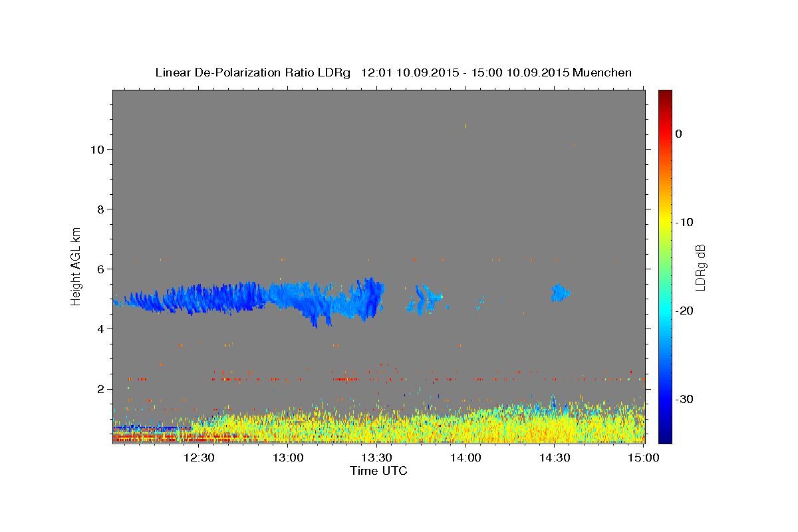Click the plot title 'Linear De-Polarization Ratio LDRg'
Screen dimensions: 798x532
253,72
